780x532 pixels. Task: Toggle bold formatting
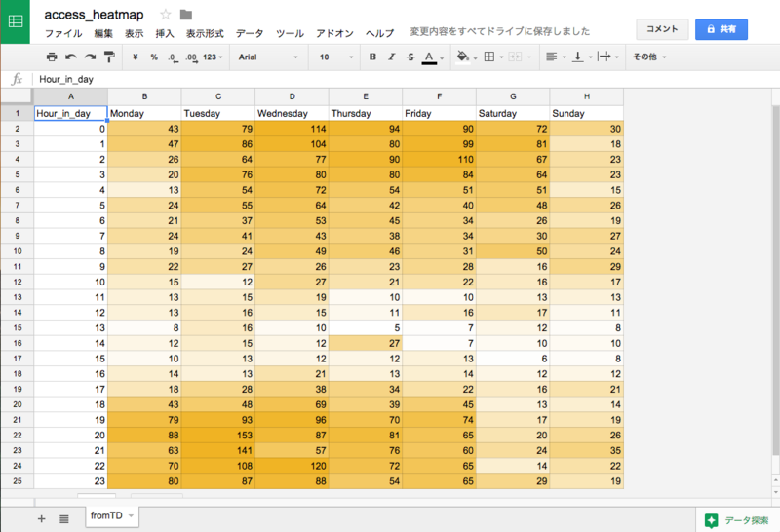coord(372,57)
